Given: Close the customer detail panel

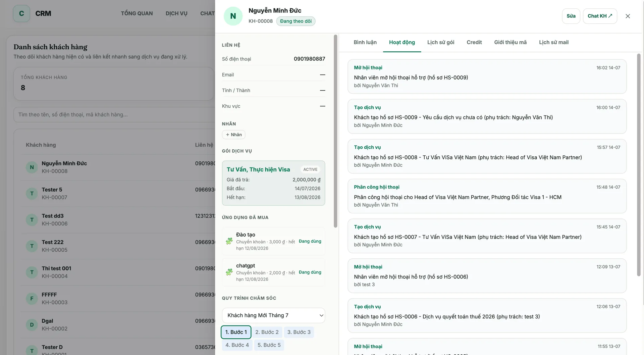Looking at the screenshot, I should [628, 16].
